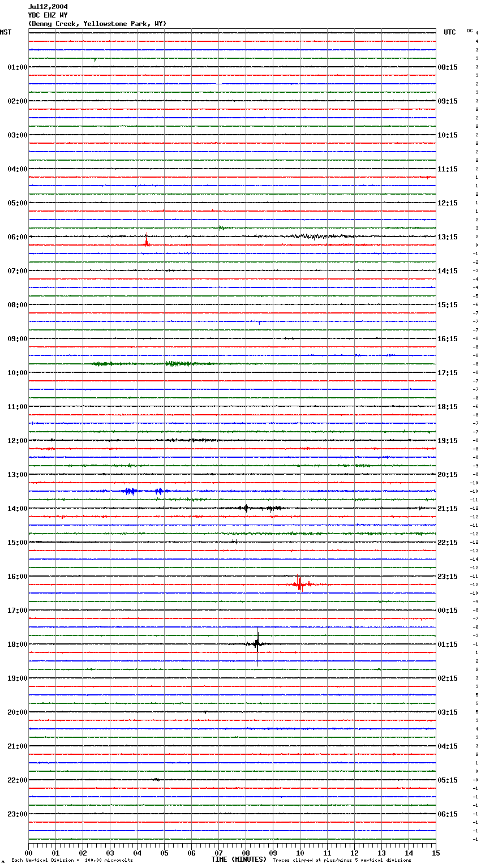Select the 18:00 MST time label
This screenshot has height=868, width=481.
(x=18, y=644)
